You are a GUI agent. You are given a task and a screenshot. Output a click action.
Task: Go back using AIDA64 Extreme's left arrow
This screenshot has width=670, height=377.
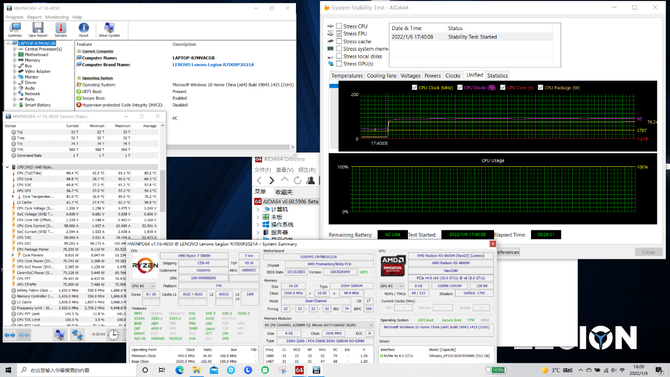(x=259, y=180)
